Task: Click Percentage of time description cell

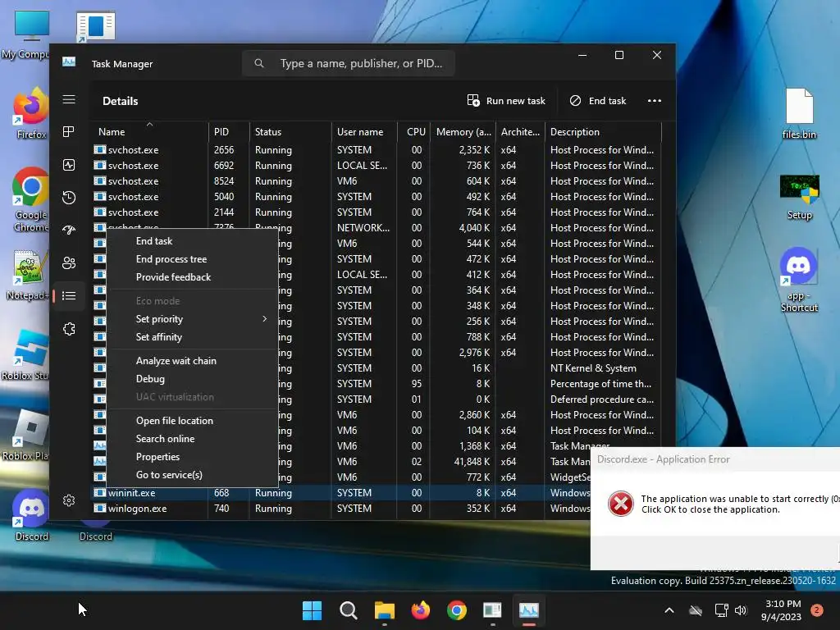Action: 600,384
